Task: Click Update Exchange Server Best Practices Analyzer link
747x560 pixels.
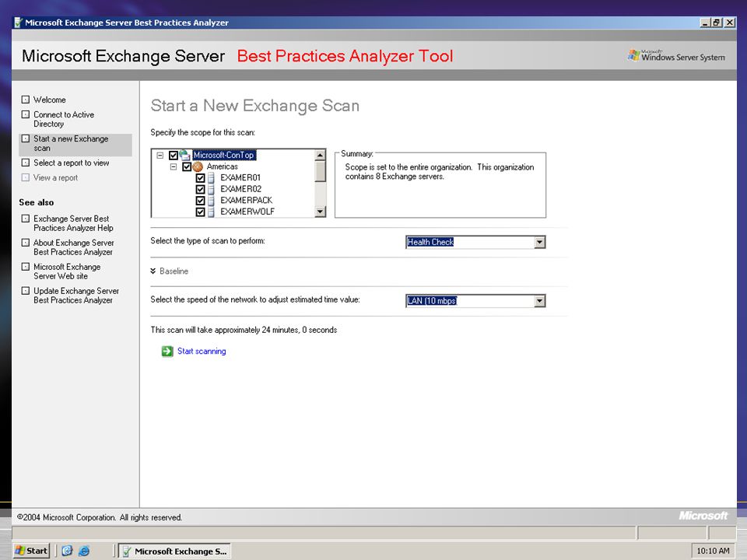Action: [76, 296]
